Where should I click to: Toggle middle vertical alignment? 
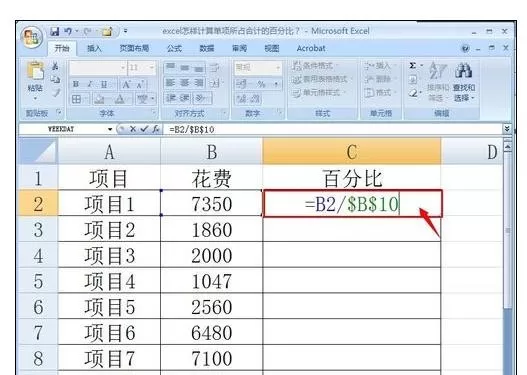(185, 68)
